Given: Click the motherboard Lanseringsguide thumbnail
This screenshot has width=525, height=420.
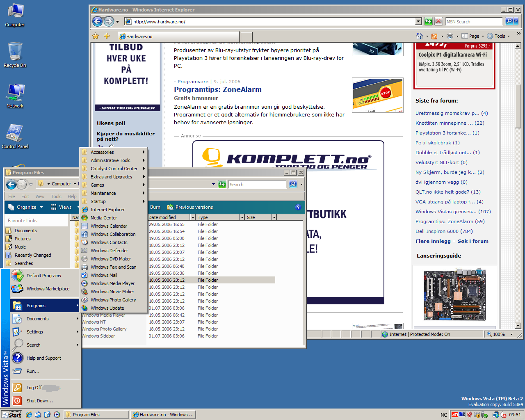Looking at the screenshot, I should pyautogui.click(x=454, y=295).
